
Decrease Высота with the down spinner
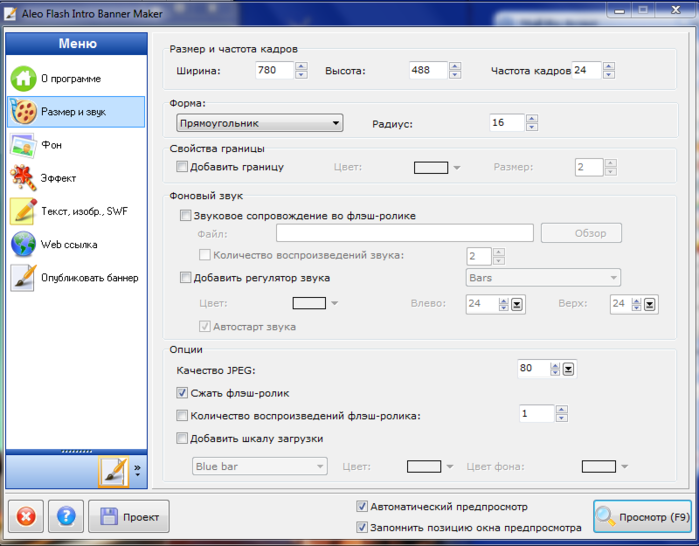455,74
